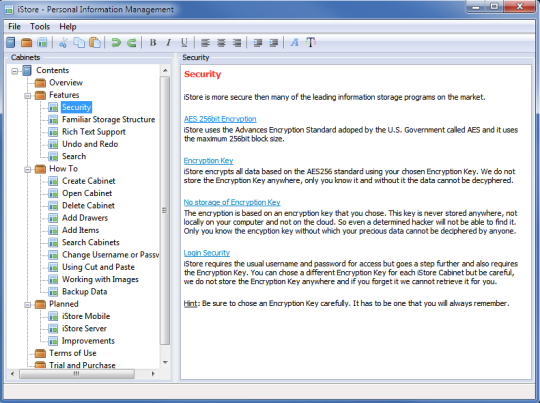Collapse the Features folder
The height and width of the screenshot is (403, 540).
(28, 96)
